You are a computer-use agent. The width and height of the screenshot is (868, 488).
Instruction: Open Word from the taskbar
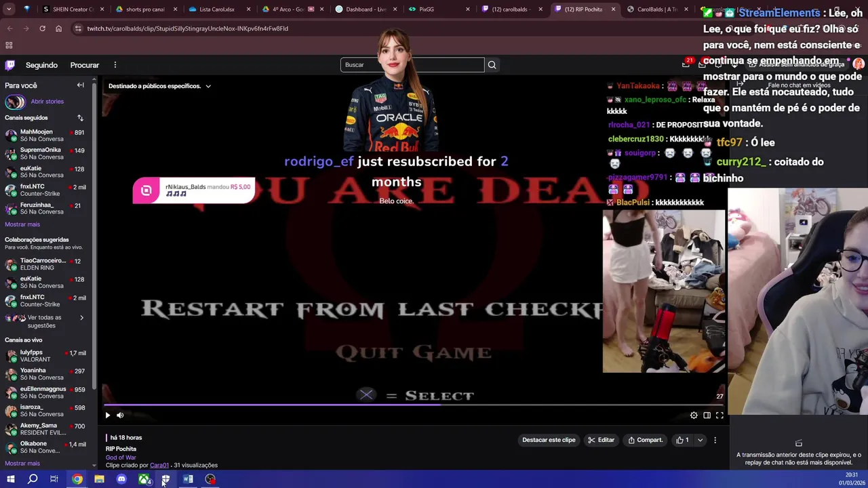[x=188, y=479]
